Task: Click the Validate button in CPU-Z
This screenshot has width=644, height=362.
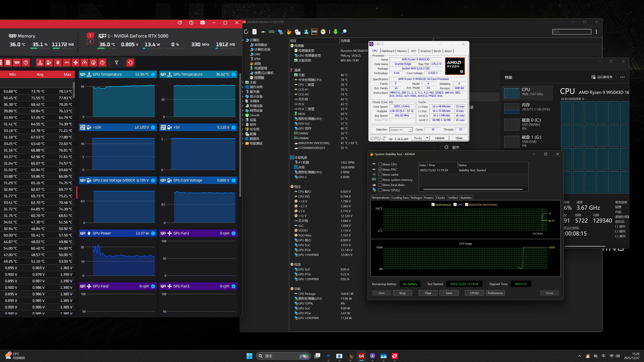Action: (x=439, y=138)
